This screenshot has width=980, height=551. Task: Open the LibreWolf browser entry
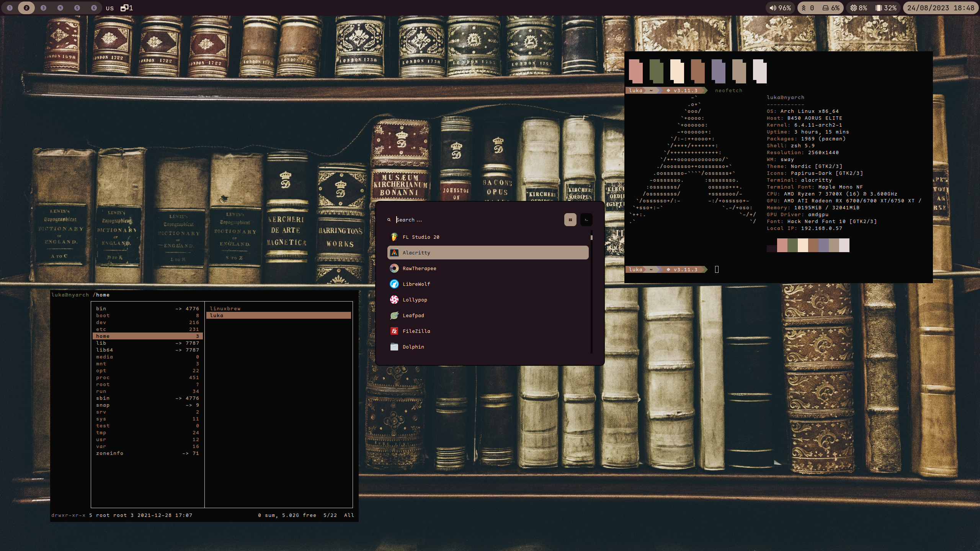pyautogui.click(x=416, y=284)
